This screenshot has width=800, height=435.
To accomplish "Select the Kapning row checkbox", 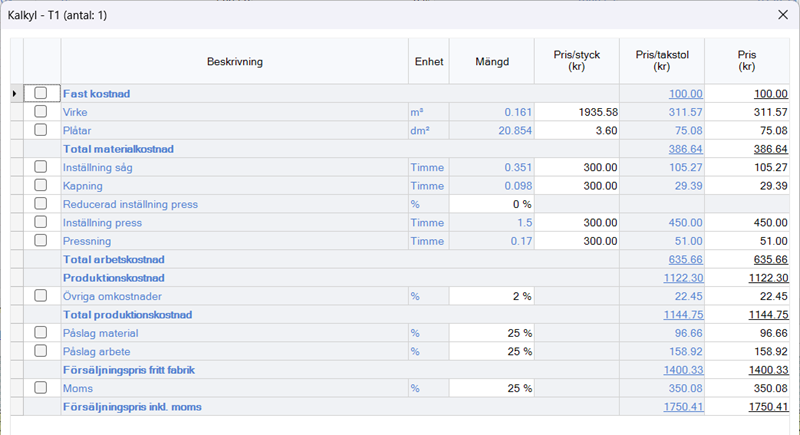I will pos(41,185).
